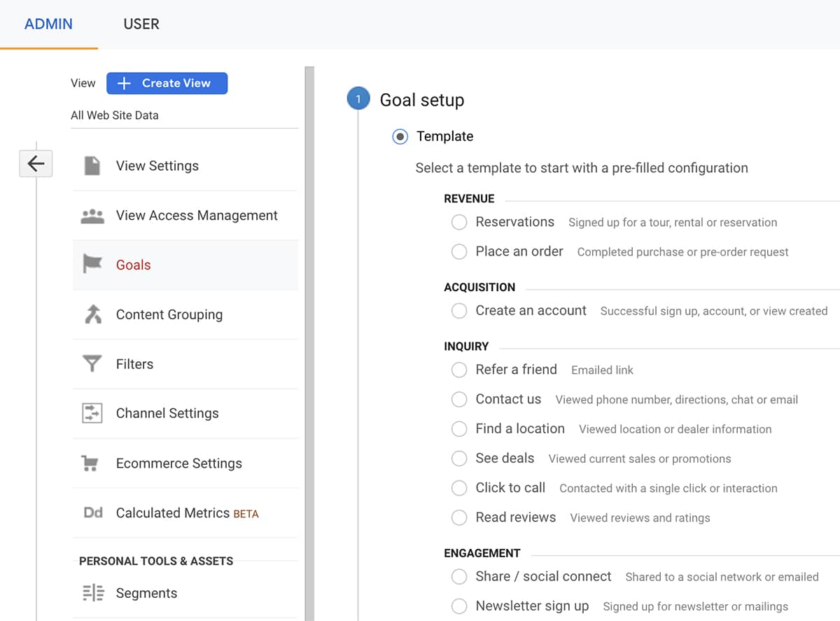Switch to the USER tab
This screenshot has height=621, width=840.
[x=141, y=24]
